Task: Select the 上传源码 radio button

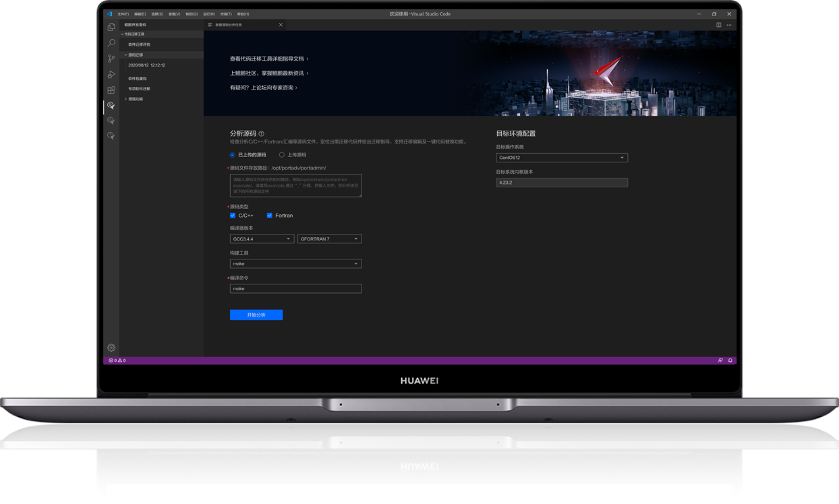Action: point(282,155)
